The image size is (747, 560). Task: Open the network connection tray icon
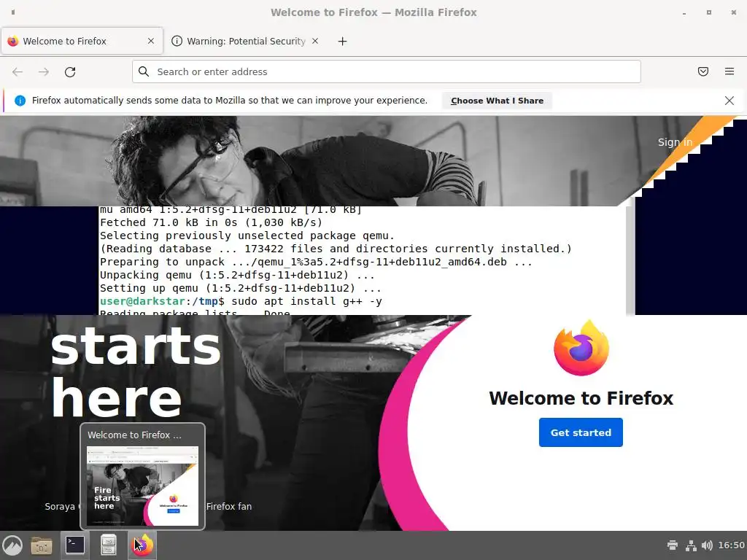coord(691,545)
